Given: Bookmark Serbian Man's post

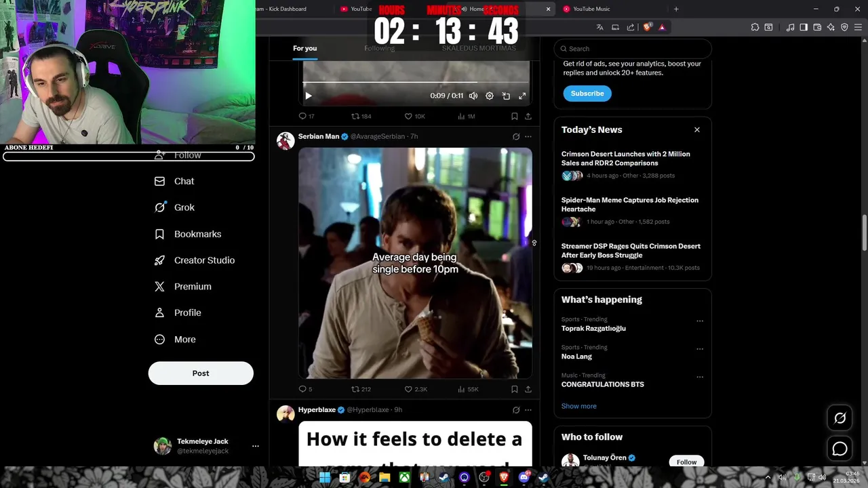Looking at the screenshot, I should click(515, 389).
